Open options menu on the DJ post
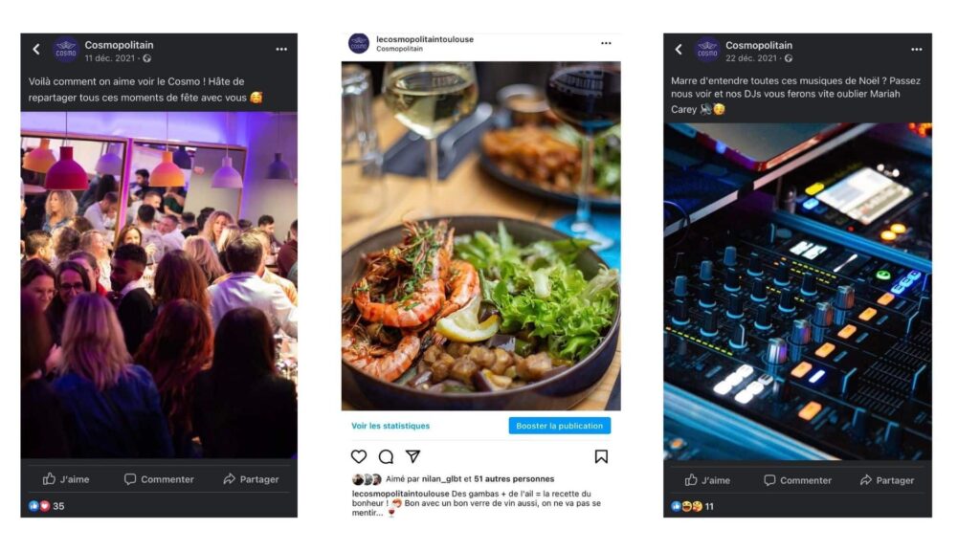This screenshot has height=551, width=980. click(916, 50)
